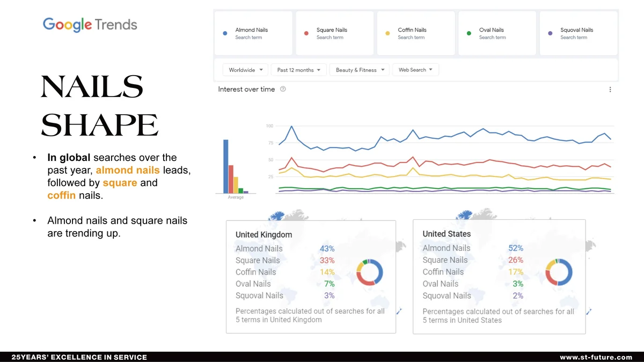The image size is (644, 362).
Task: Click the help icon next to Interest over time
Action: tap(283, 89)
